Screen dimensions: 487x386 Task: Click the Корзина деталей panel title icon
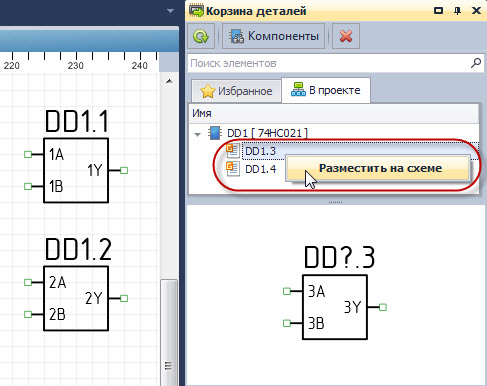[196, 10]
